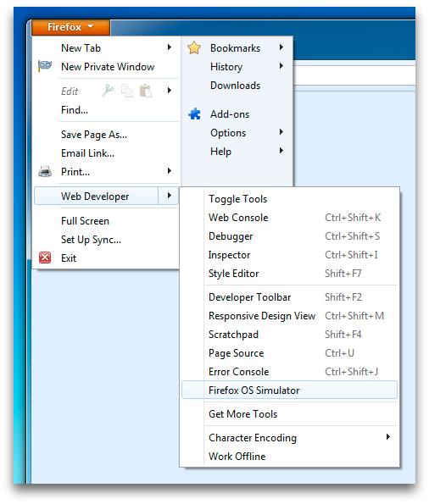The width and height of the screenshot is (429, 504).
Task: Open Options menu entry
Action: coord(237,133)
